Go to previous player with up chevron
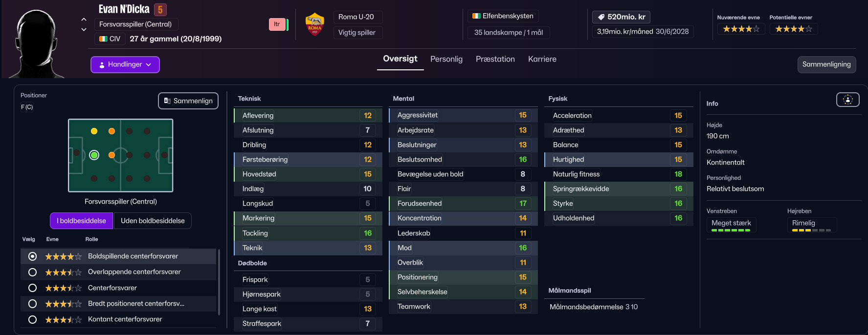The width and height of the screenshot is (868, 335). tap(84, 20)
